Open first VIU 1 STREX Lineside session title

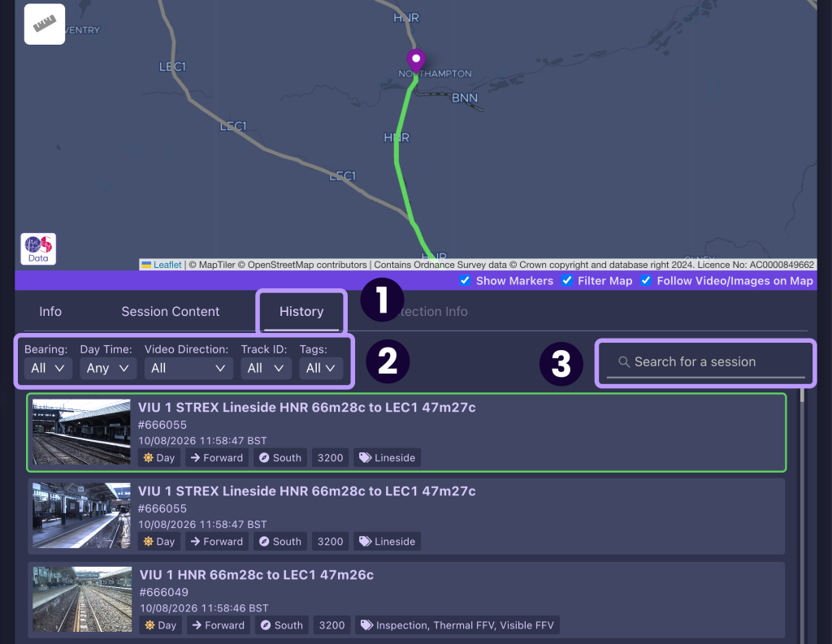click(306, 408)
